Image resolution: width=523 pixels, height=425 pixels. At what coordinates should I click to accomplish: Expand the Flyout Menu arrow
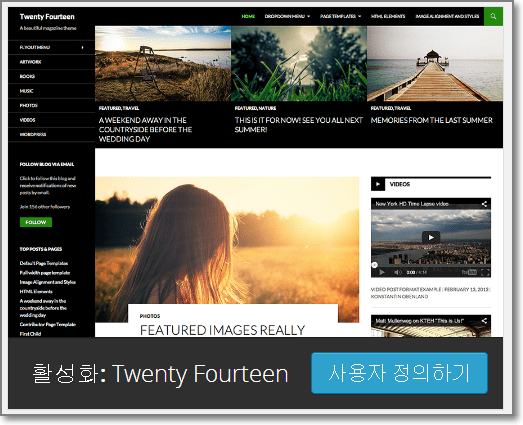(x=82, y=47)
